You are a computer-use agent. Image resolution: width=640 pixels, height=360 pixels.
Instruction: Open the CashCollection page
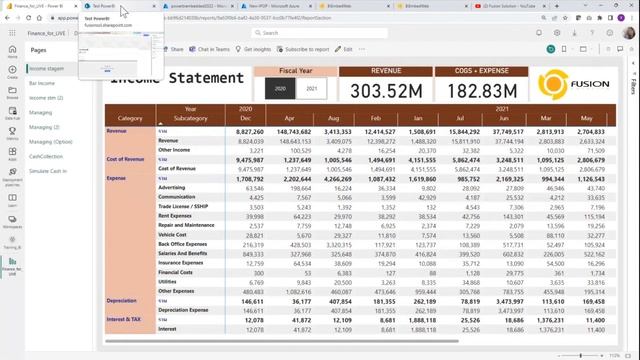(x=46, y=156)
